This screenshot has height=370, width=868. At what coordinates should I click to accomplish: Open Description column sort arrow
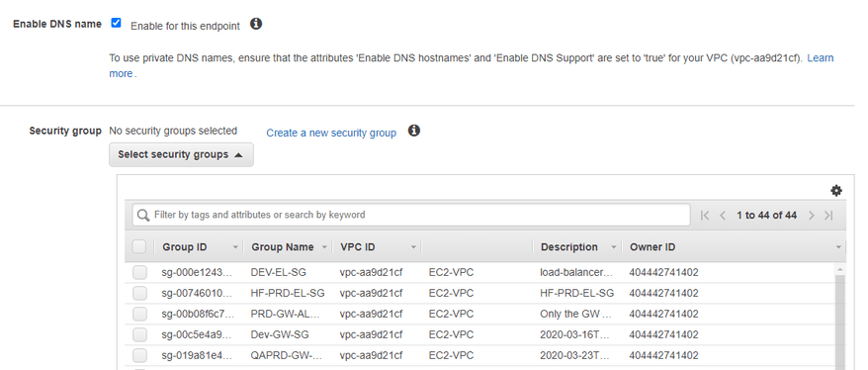point(613,247)
